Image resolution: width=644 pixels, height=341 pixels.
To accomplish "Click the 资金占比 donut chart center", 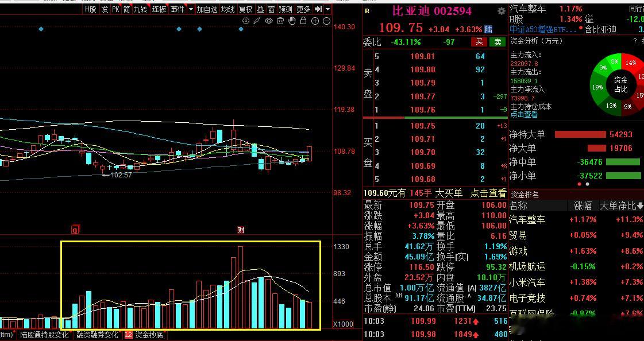I will pyautogui.click(x=620, y=84).
